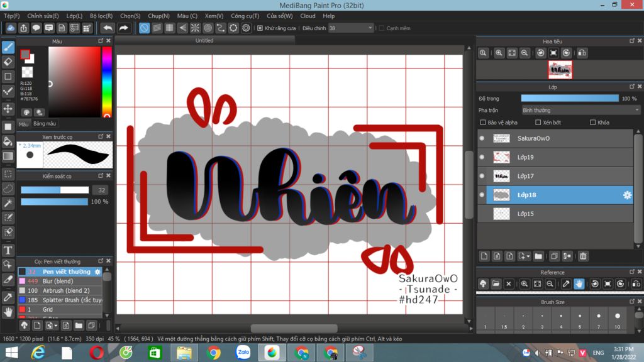Click the Độ trong opacity slider
Screen dimensions: 644x362
(x=570, y=99)
